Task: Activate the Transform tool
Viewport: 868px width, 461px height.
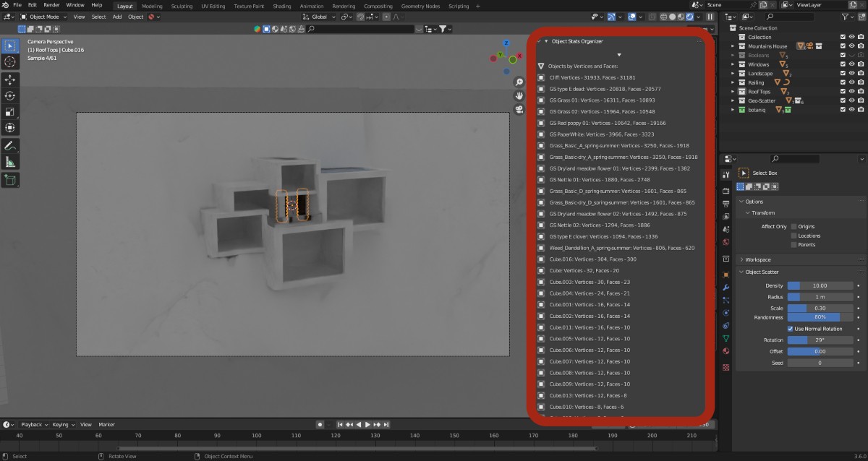Action: coord(10,128)
